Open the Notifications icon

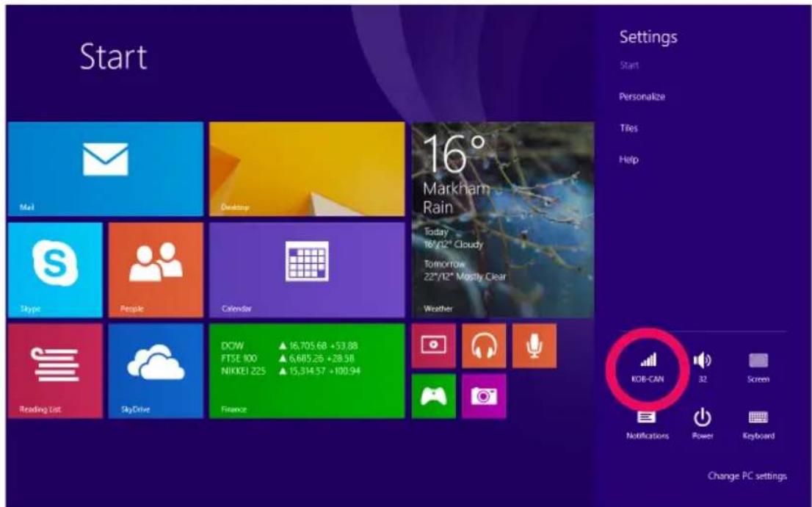[648, 425]
